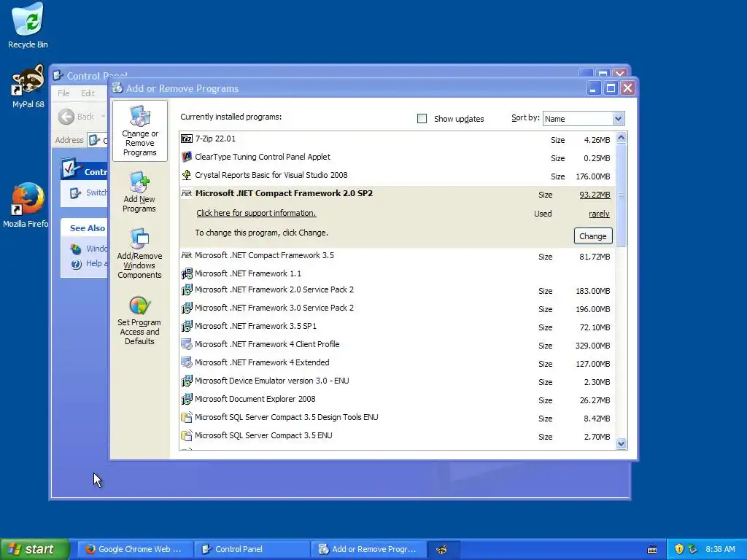Open Set Program Access and Defaults
747x560 pixels.
[139, 321]
